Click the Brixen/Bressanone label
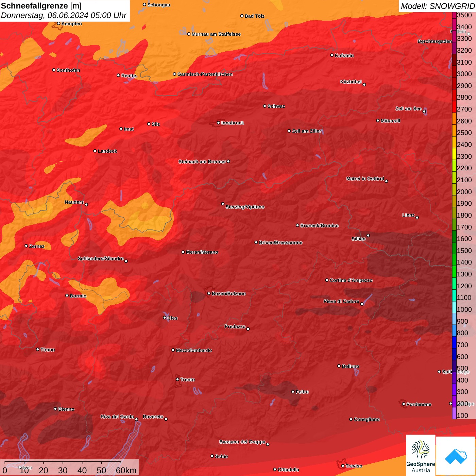The width and height of the screenshot is (476, 476). 280,242
